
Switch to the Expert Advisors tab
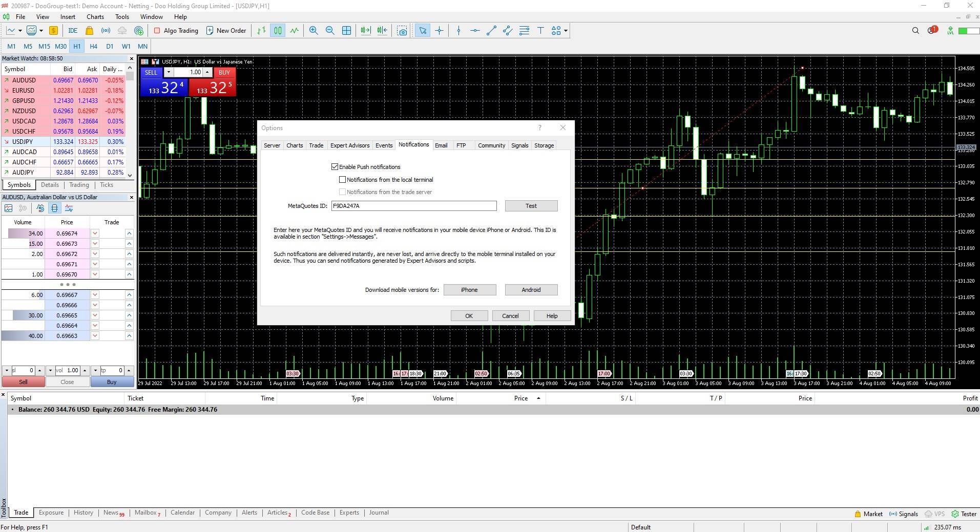coord(349,145)
